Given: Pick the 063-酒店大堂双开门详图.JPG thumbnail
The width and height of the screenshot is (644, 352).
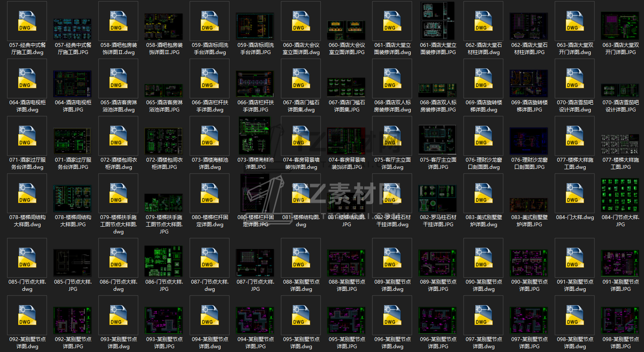Looking at the screenshot, I should [x=620, y=26].
